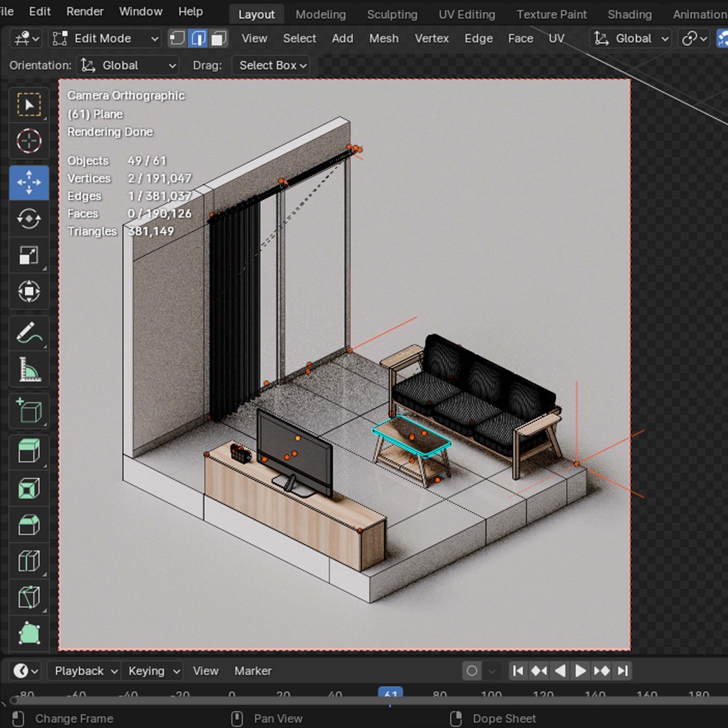Open the pivot point dropdown
Viewport: 728px width, 728px height.
[x=694, y=38]
